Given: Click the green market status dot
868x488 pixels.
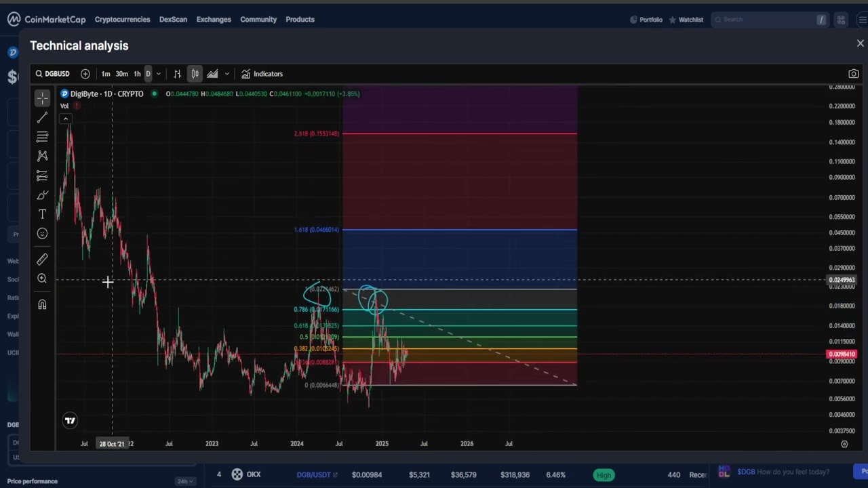Looking at the screenshot, I should tap(155, 94).
